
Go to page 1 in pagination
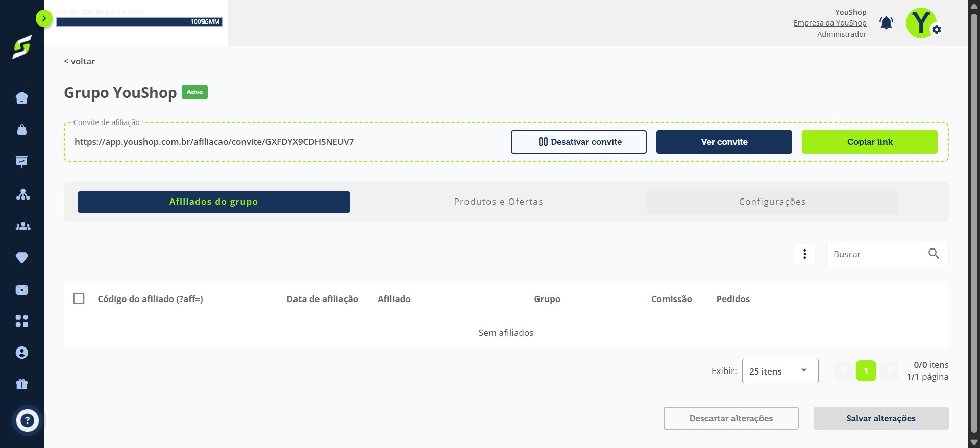coord(866,371)
